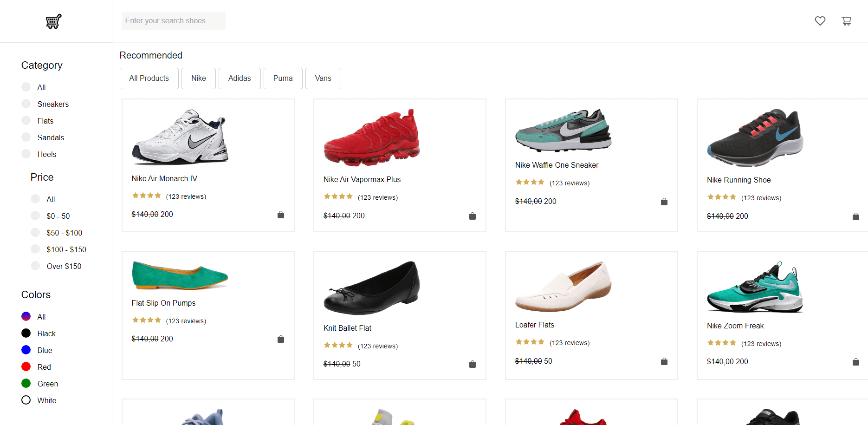The image size is (868, 425).
Task: Open the wishlist heart icon
Action: pos(820,21)
